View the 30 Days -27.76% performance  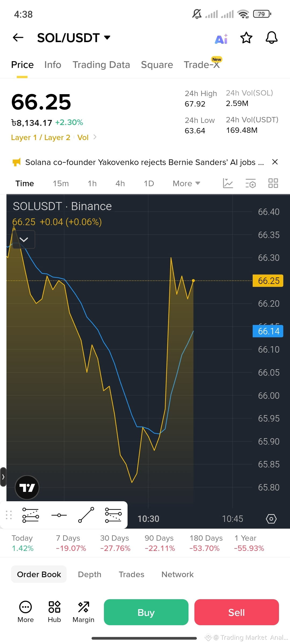(x=115, y=543)
